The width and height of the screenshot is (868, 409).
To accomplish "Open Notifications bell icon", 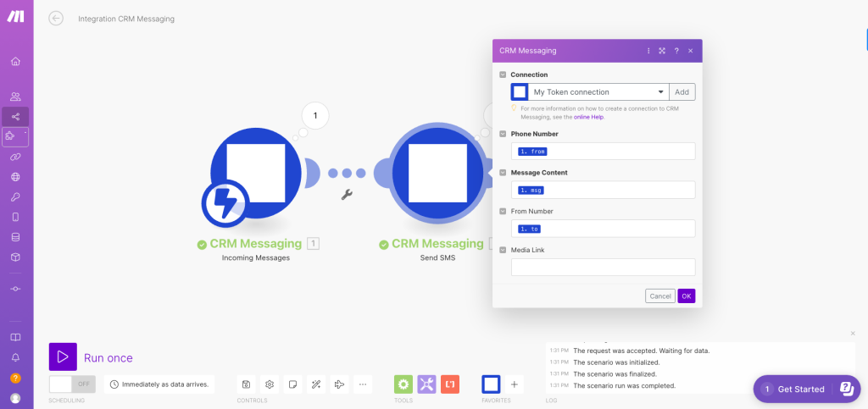I will point(15,357).
